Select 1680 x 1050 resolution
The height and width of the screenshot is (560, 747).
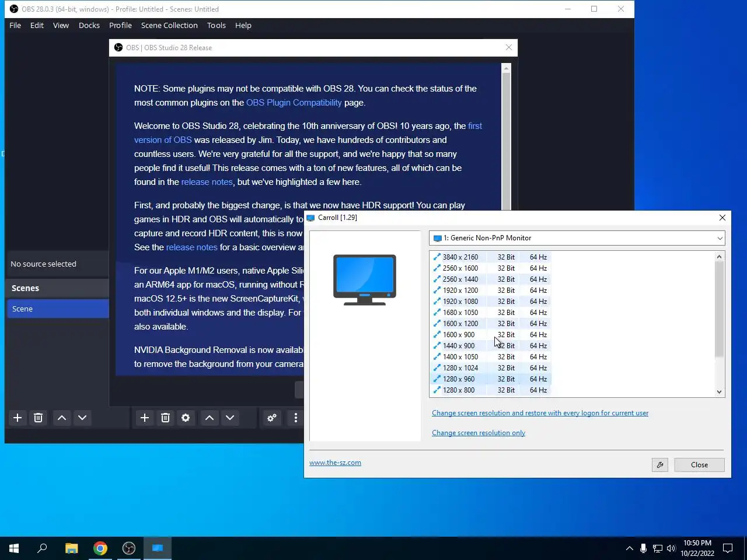click(x=490, y=313)
